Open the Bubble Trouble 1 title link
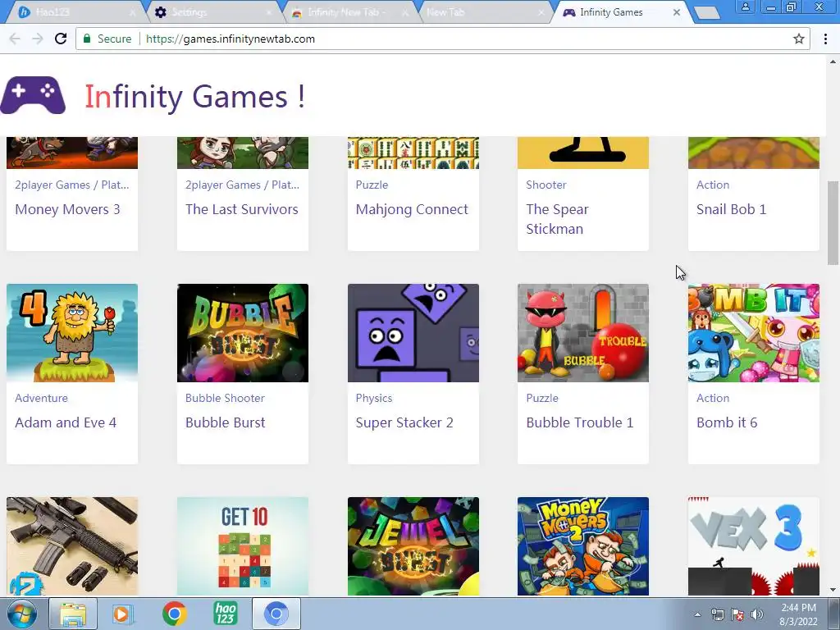The height and width of the screenshot is (630, 840). point(580,422)
